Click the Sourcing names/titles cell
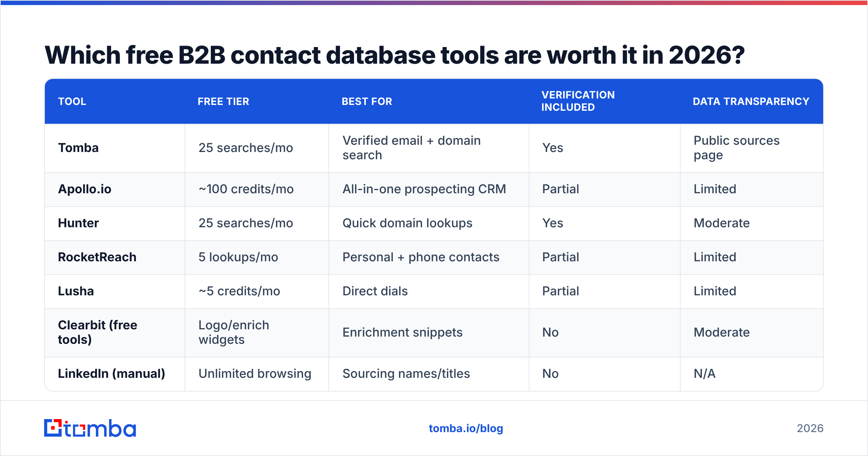868x456 pixels. click(429, 374)
